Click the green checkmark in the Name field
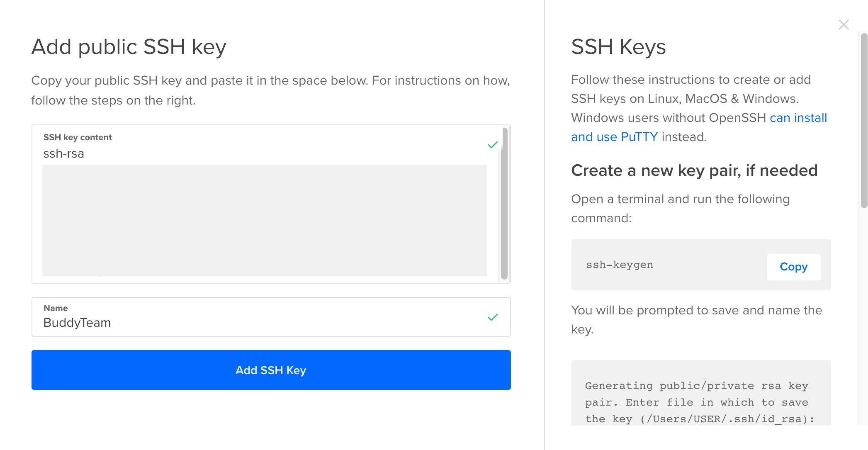Viewport: 868px width, 450px height. click(x=492, y=317)
